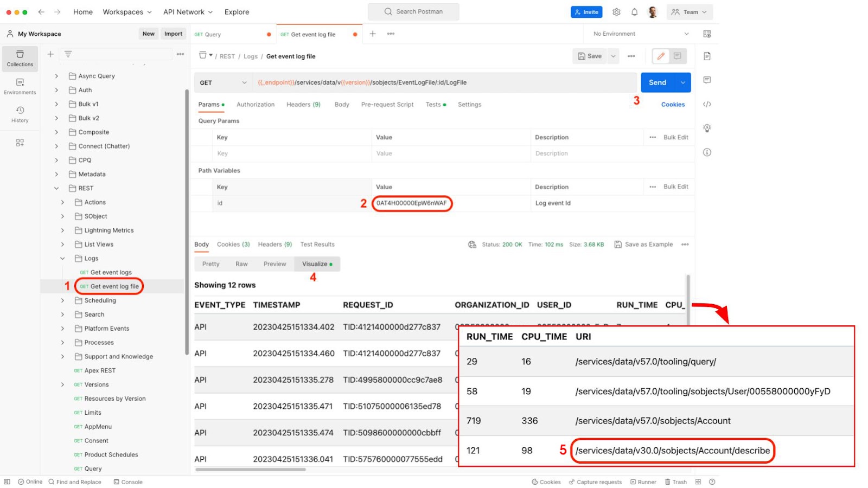Click the Save button

click(590, 56)
